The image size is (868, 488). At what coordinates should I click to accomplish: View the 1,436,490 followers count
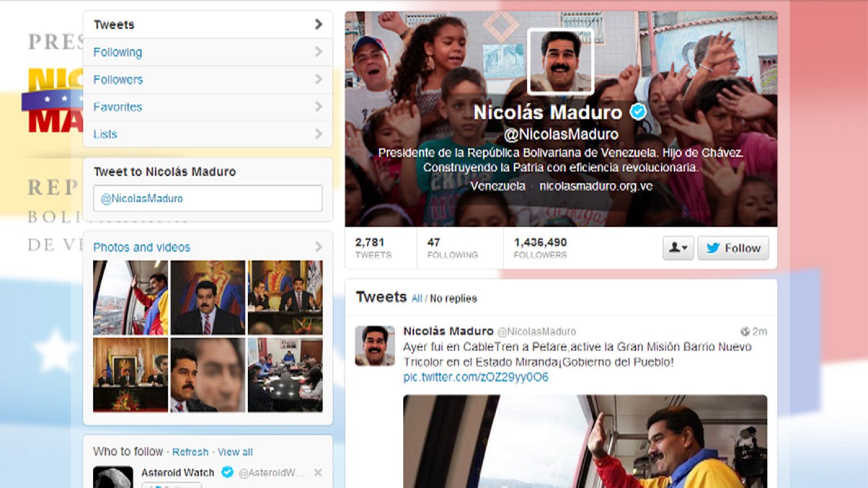pyautogui.click(x=540, y=248)
